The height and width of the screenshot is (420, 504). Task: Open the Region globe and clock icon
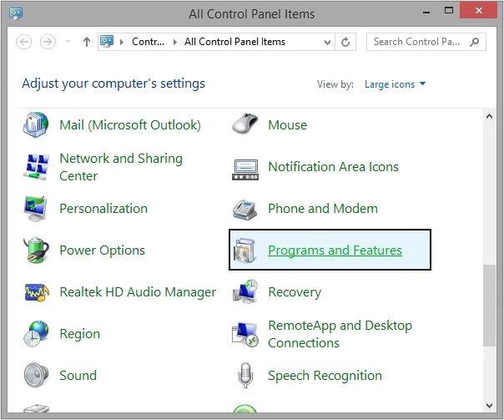click(x=36, y=333)
